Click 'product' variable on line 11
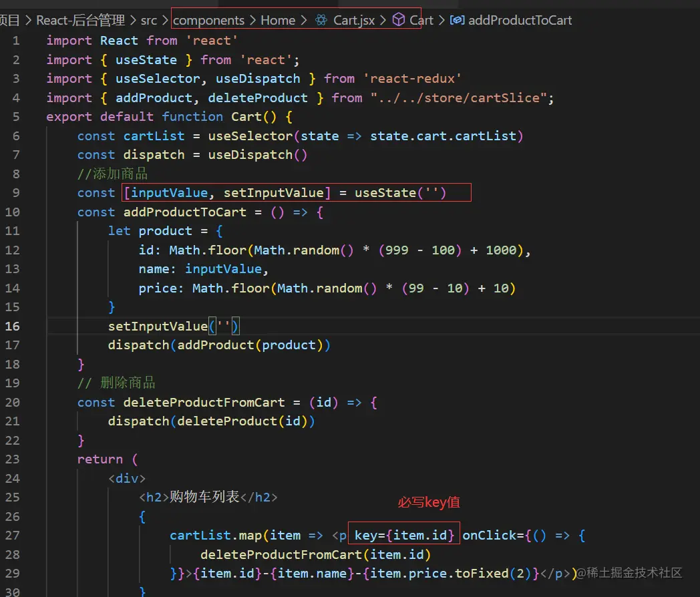This screenshot has height=597, width=700. (x=165, y=230)
